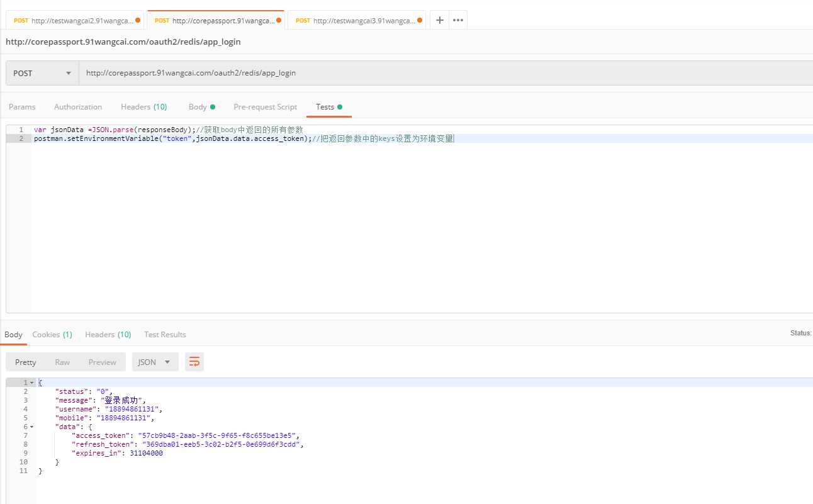Image resolution: width=813 pixels, height=504 pixels.
Task: Open the JSON format dropdown
Action: (155, 362)
